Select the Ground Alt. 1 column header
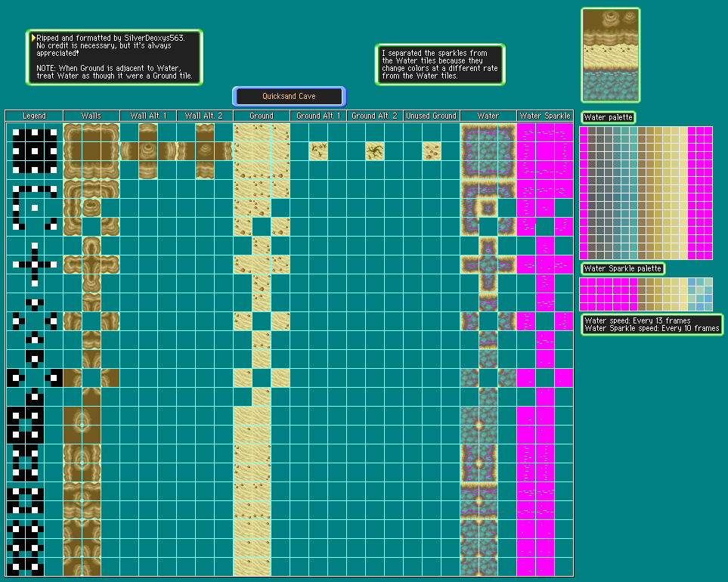Screen dimensions: 728x582 click(x=318, y=116)
